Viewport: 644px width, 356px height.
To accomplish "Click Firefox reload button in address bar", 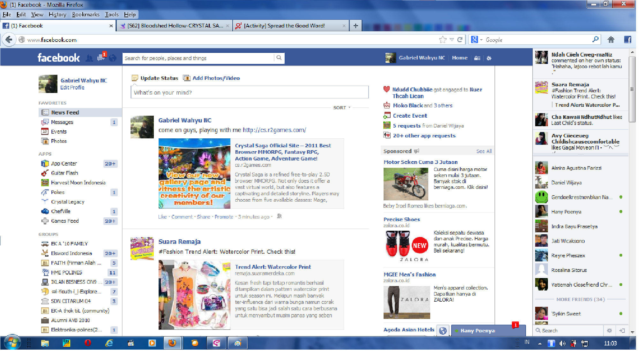I will pyautogui.click(x=460, y=40).
